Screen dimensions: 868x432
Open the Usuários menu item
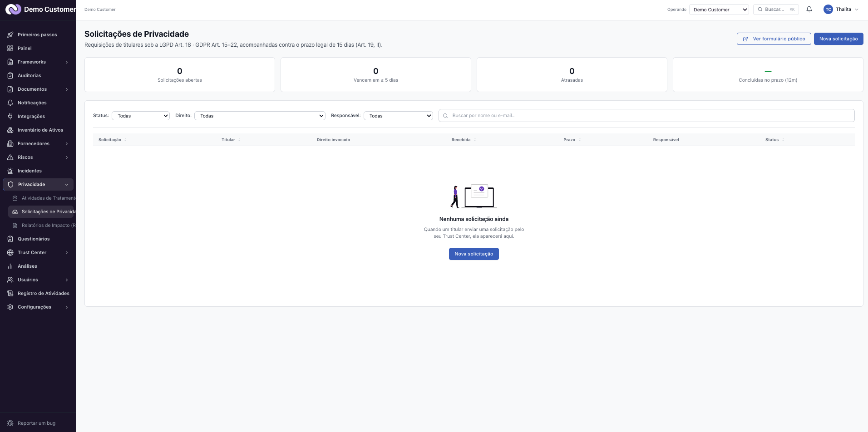click(x=38, y=280)
